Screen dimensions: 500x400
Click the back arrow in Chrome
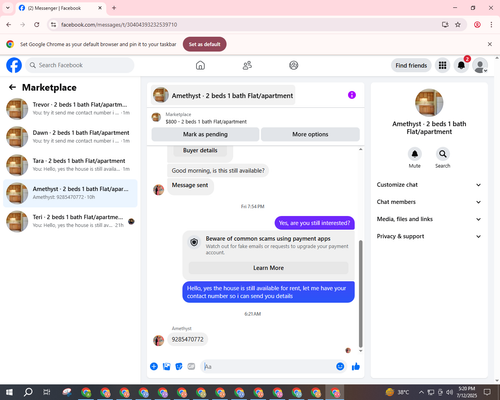pyautogui.click(x=9, y=25)
